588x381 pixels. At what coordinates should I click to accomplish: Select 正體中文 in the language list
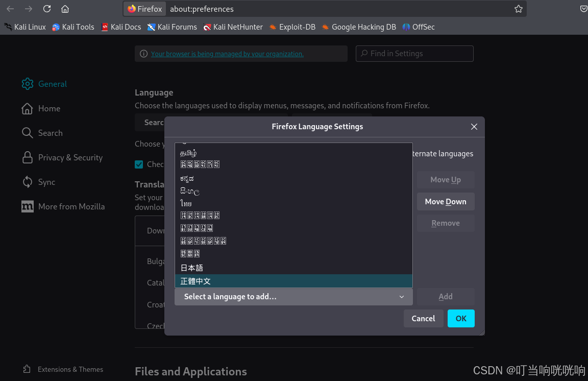pos(293,281)
